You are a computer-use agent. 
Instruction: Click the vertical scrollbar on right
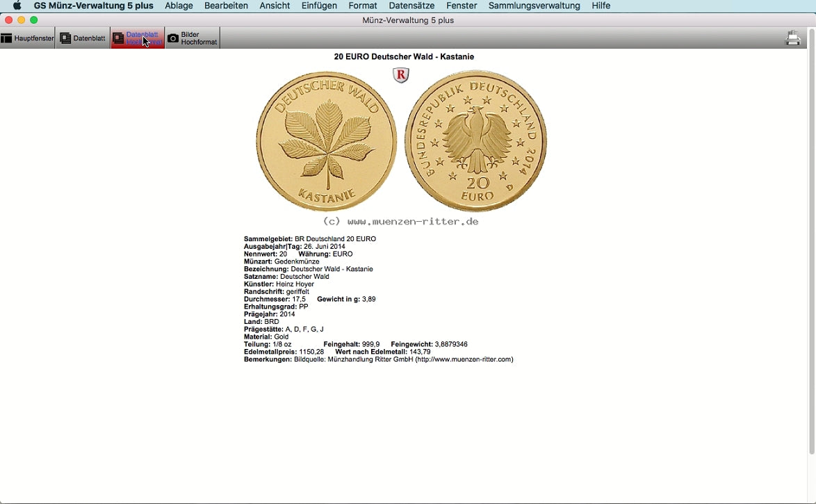coord(811,243)
